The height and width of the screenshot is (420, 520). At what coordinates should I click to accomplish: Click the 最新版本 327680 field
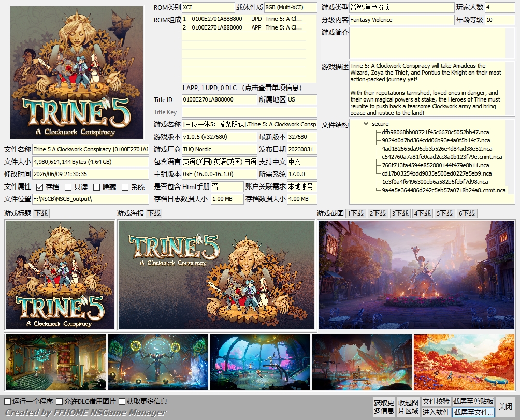[302, 137]
